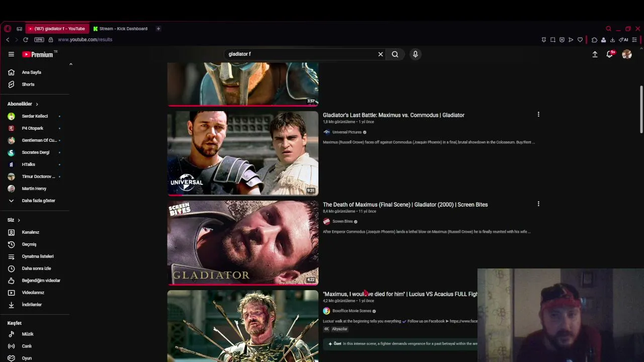This screenshot has width=644, height=362.
Task: Open Opera workspaces icon beside the tabs
Action: tap(19, 29)
